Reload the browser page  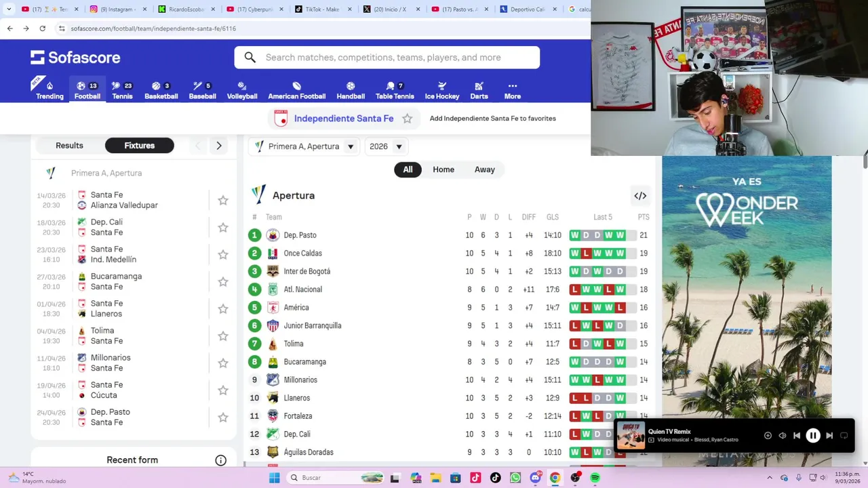click(42, 28)
